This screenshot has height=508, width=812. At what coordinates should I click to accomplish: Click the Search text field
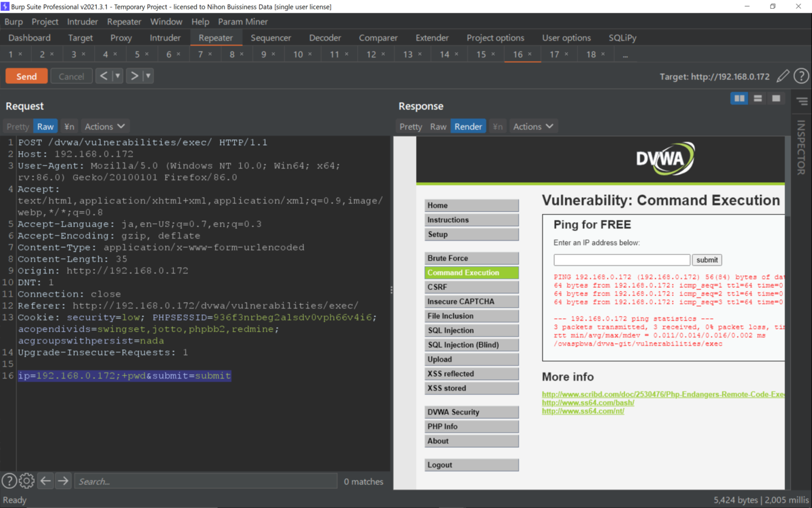click(206, 481)
